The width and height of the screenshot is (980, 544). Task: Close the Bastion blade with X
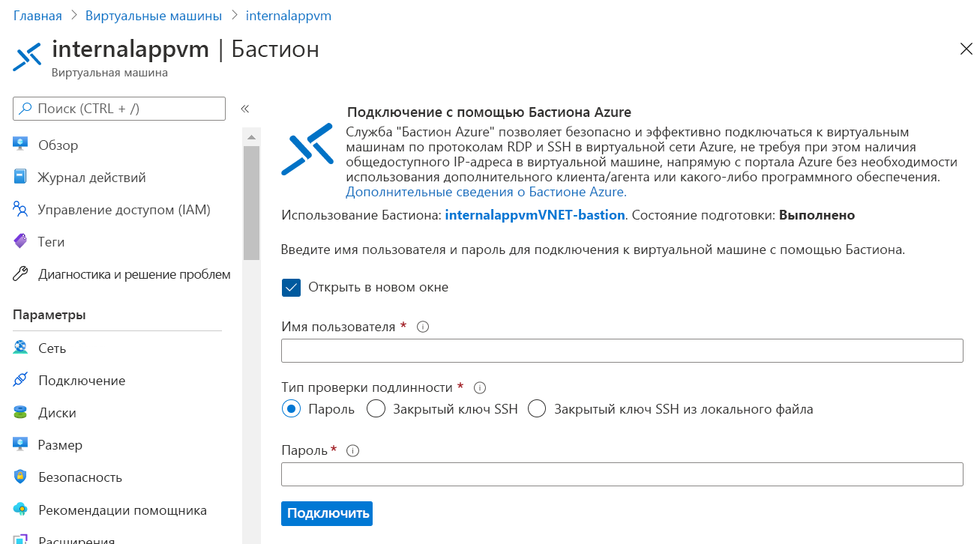[967, 49]
